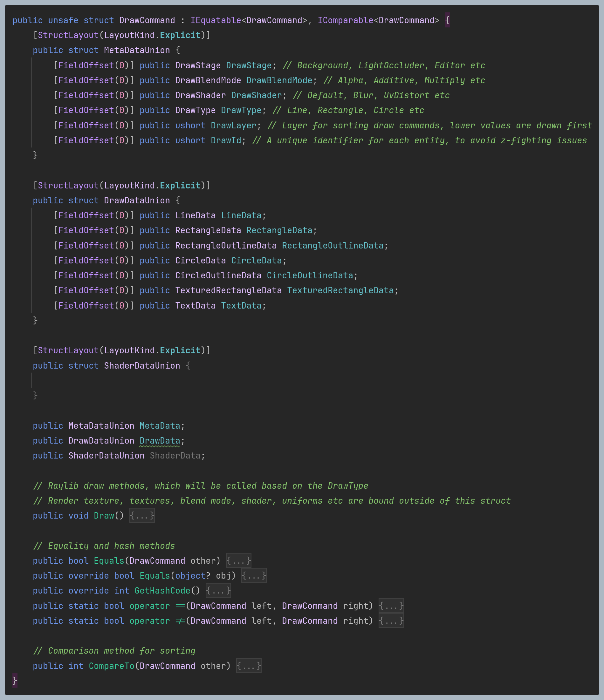
Task: Click the DrawBlendMode field name
Action: coord(279,80)
